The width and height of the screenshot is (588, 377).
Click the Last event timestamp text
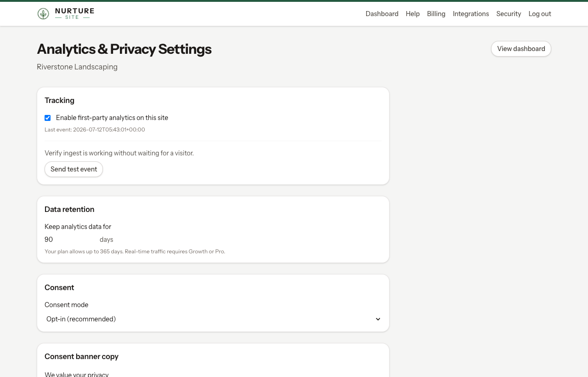click(x=95, y=130)
